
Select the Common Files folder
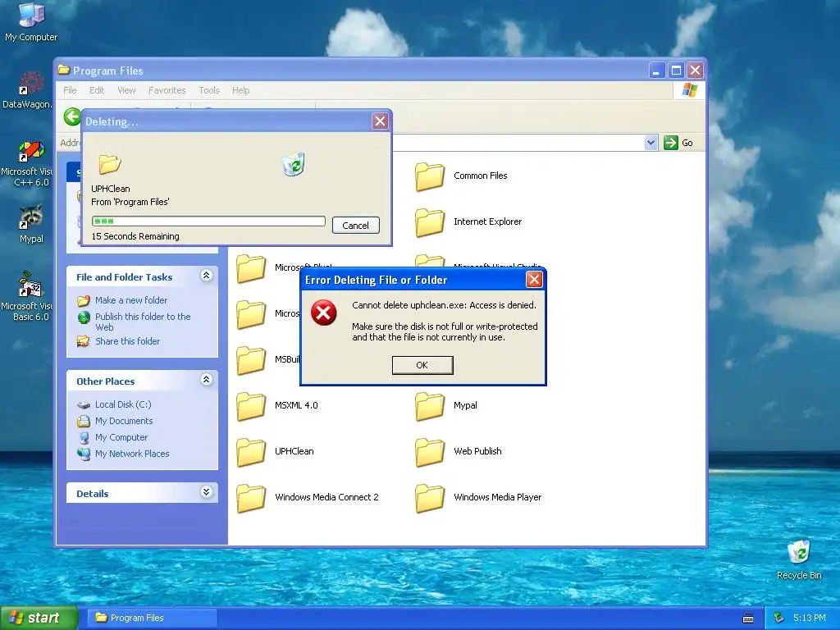(x=461, y=176)
